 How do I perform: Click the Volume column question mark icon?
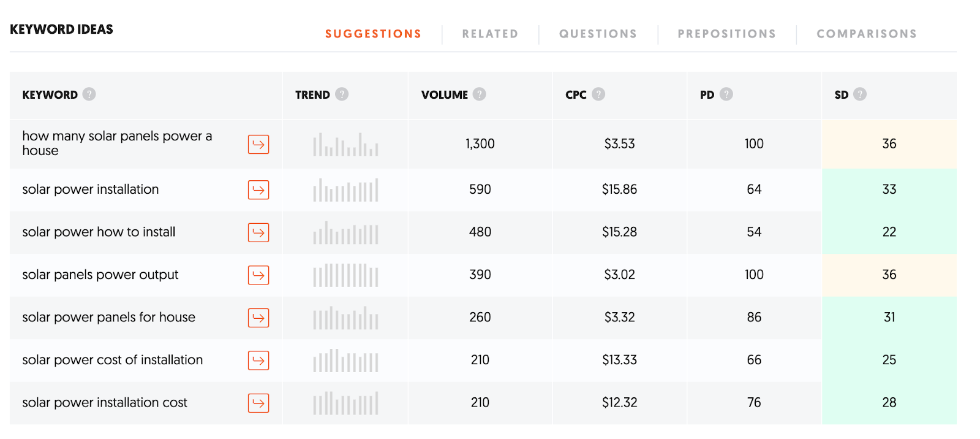[480, 94]
